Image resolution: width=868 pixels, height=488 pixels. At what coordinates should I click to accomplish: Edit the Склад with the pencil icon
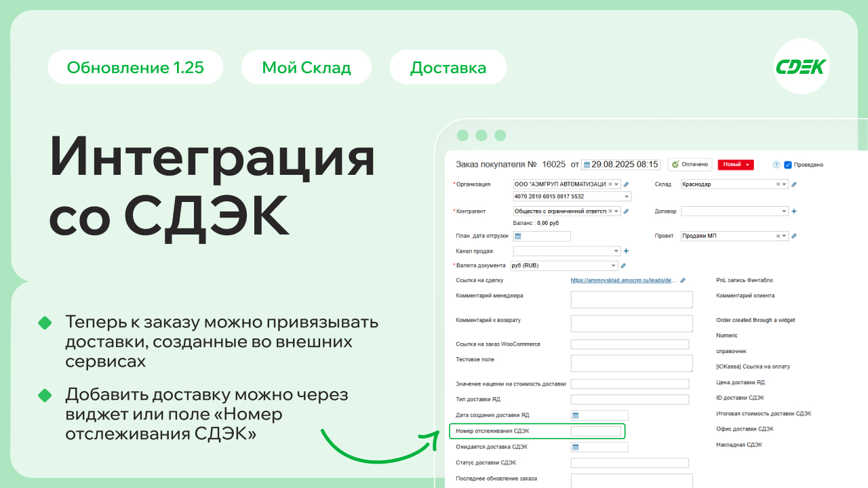pyautogui.click(x=794, y=184)
